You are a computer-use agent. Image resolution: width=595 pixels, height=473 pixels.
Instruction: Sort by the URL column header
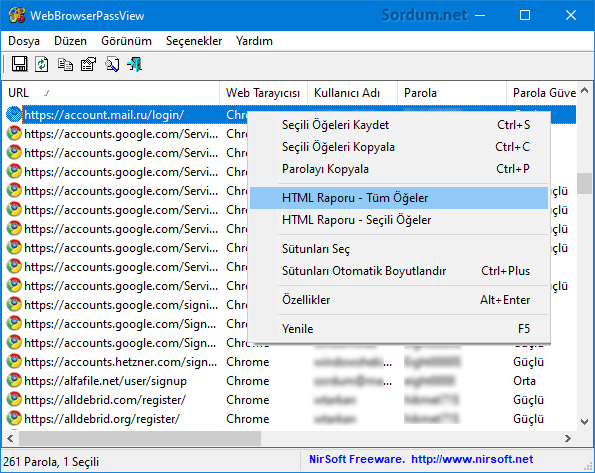[111, 93]
